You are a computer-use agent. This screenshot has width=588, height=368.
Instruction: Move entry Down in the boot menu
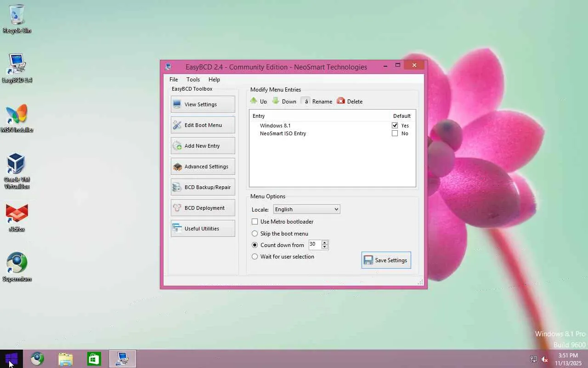tap(284, 101)
